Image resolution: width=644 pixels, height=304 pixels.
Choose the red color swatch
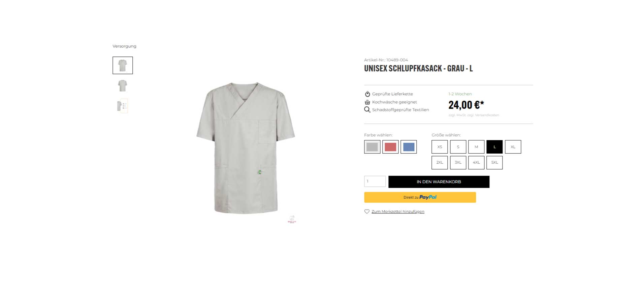(390, 147)
